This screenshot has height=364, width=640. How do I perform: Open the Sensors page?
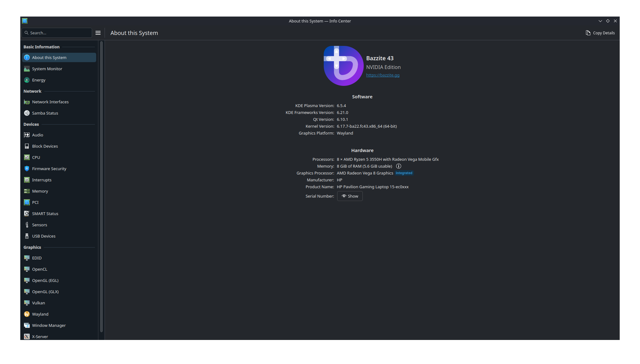pyautogui.click(x=40, y=225)
